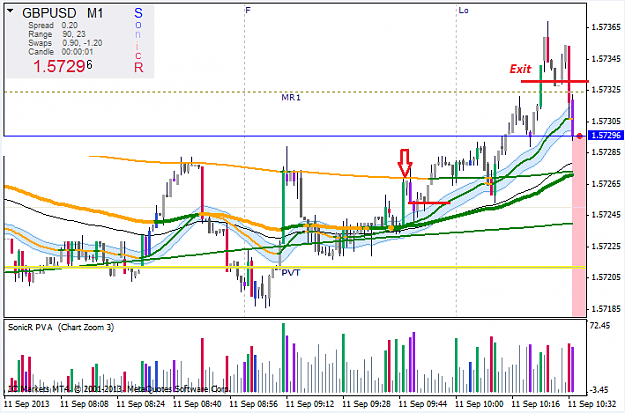Select the red horizontal Exit level line

(554, 81)
